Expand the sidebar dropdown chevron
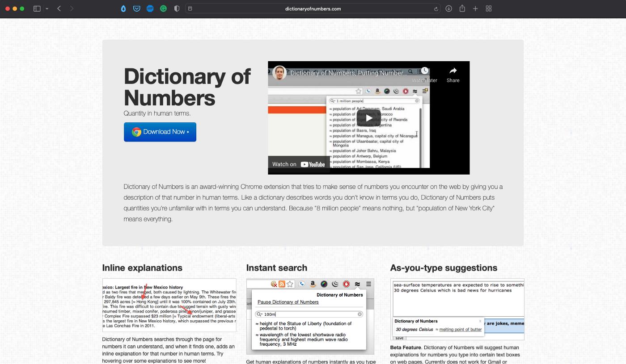Screen dimensions: 626x364 [47, 8]
